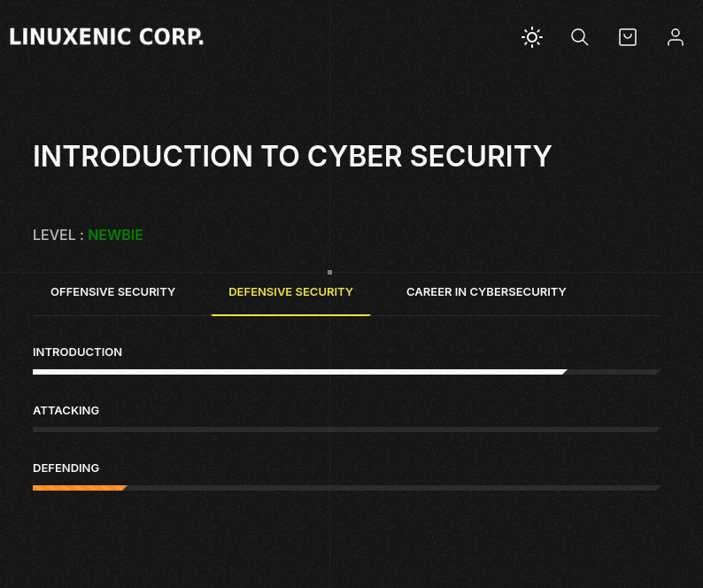Click the ATTACKING section label
This screenshot has width=703, height=588.
66,410
